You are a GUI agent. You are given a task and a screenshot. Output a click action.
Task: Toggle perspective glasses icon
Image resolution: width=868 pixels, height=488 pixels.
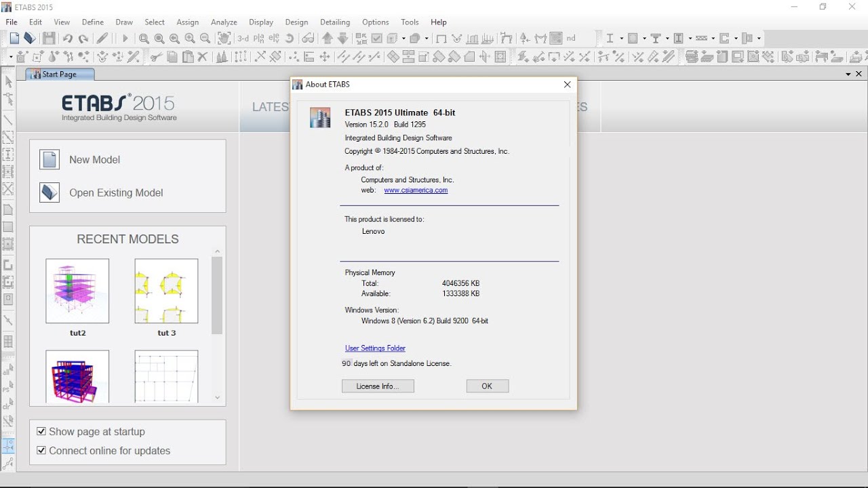pos(308,39)
